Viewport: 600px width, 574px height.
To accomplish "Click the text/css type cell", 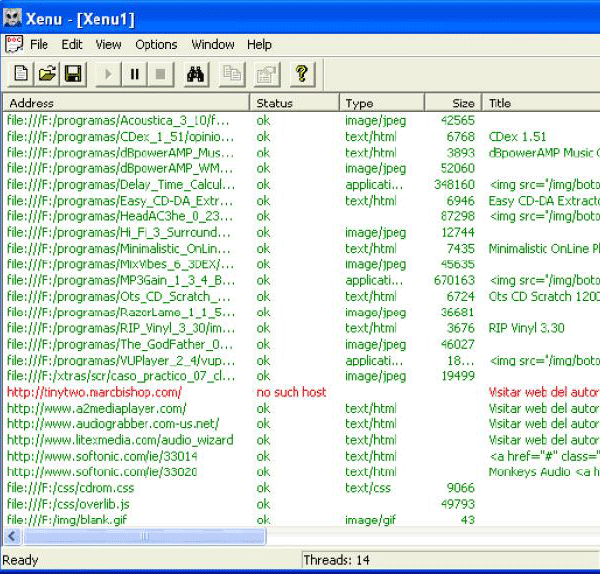I will 368,488.
